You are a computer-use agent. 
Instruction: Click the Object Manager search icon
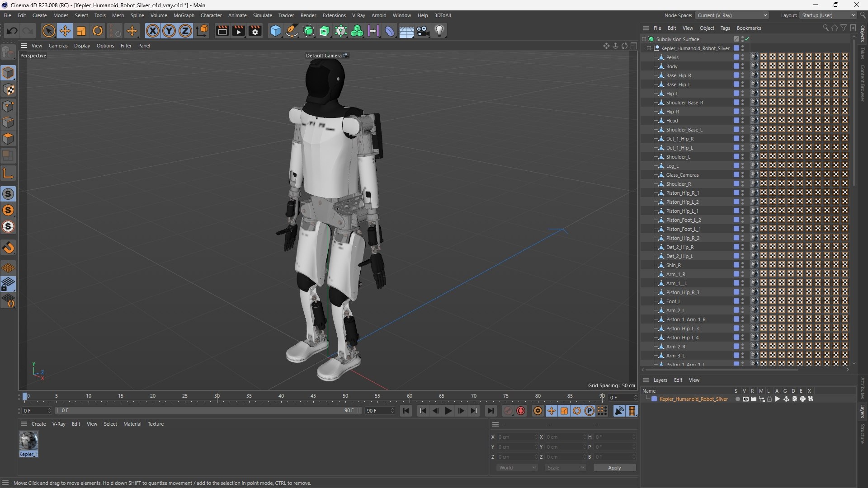point(826,28)
